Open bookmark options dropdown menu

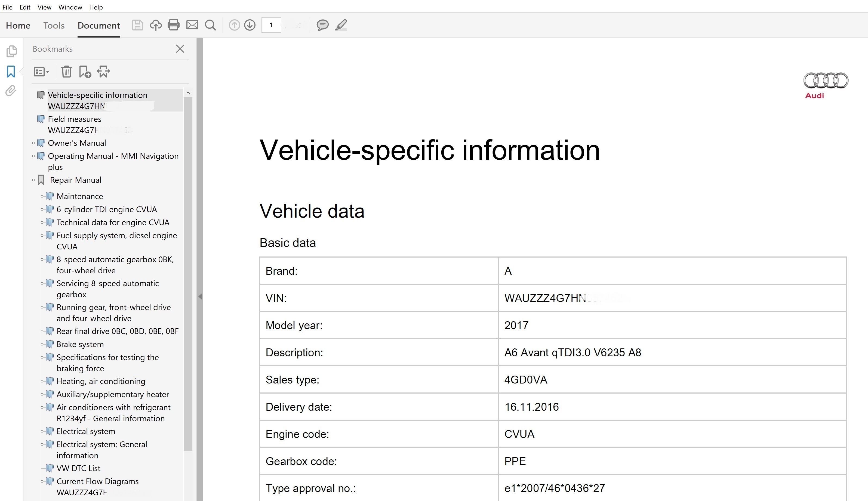point(41,72)
